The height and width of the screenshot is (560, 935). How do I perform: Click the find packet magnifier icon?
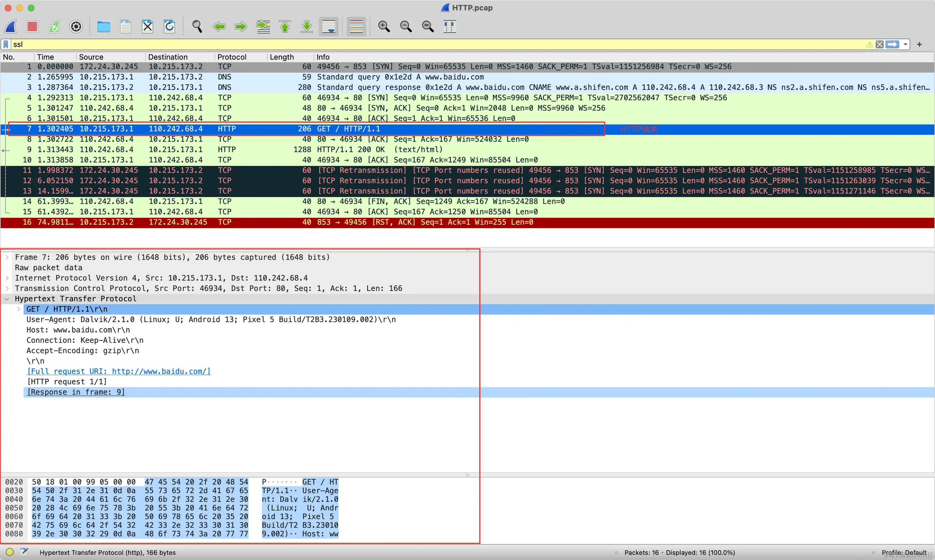(x=197, y=27)
